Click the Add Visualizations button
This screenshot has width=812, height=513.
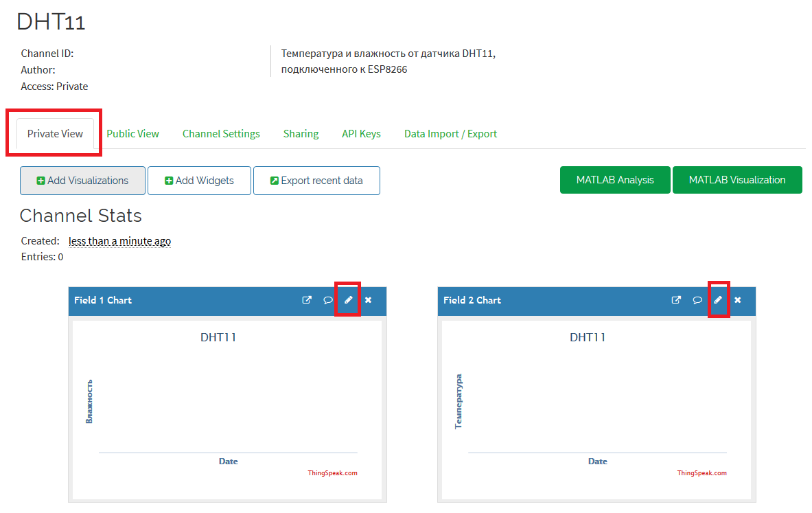[82, 181]
